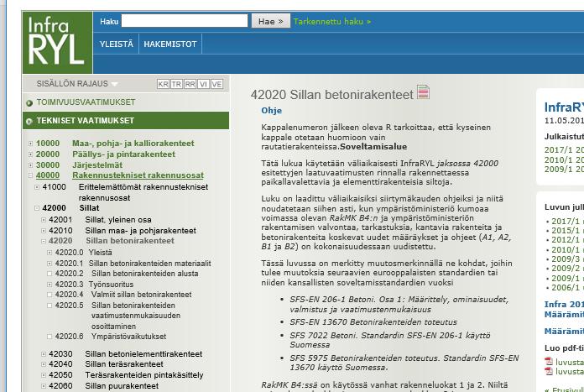This screenshot has height=392, width=584.
Task: Expand the 42060 tree node
Action: [x=44, y=386]
